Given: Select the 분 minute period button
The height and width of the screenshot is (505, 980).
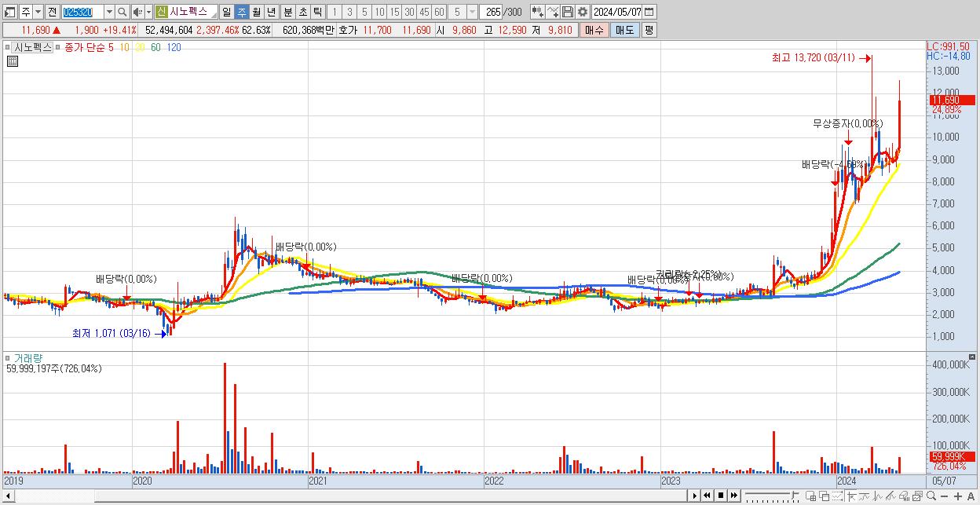Looking at the screenshot, I should tap(287, 12).
